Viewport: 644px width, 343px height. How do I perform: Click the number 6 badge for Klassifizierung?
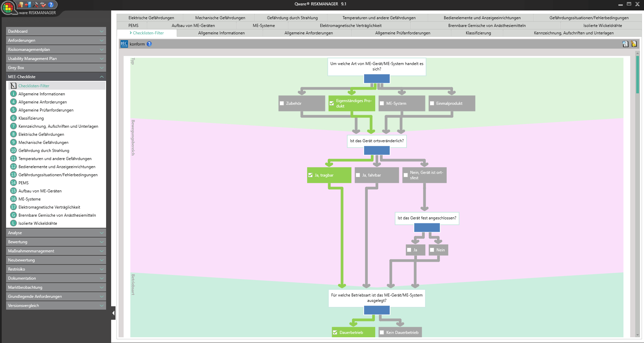13,118
